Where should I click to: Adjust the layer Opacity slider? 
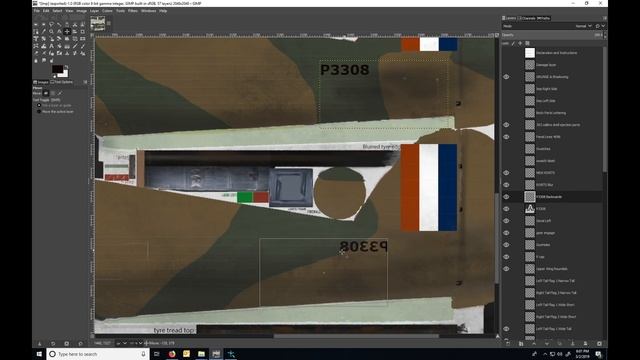[x=552, y=35]
